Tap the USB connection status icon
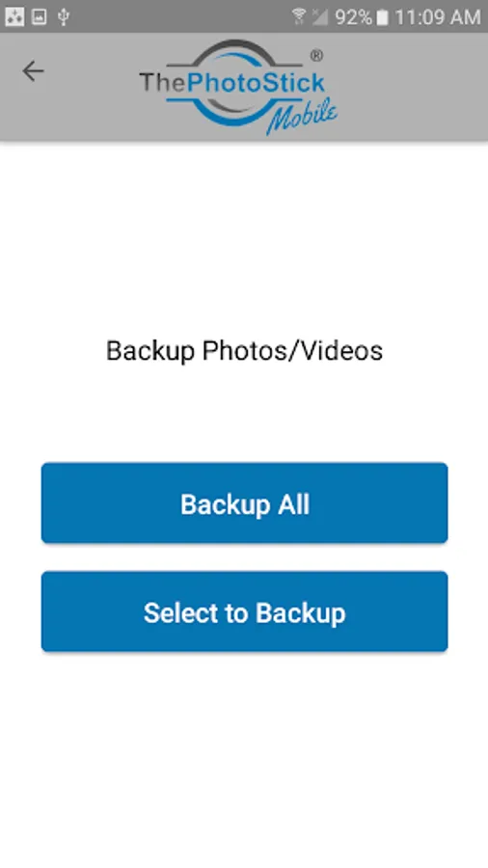Screen dimensions: 488x868 point(64,17)
